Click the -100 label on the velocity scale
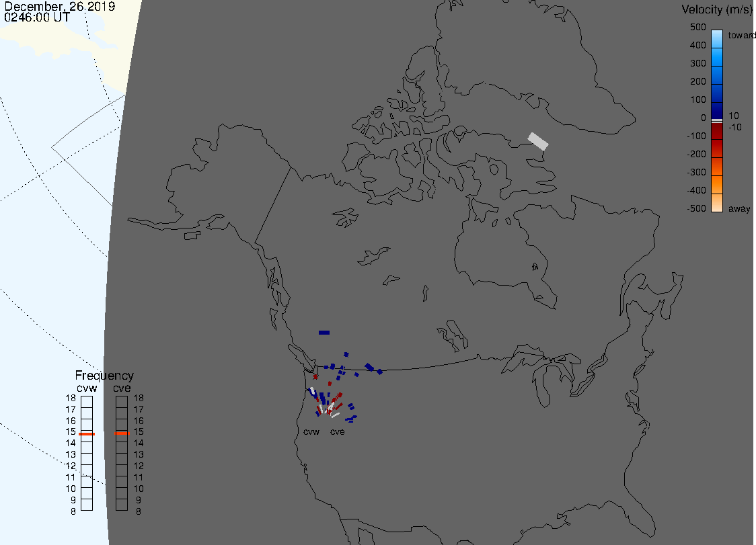 tap(696, 136)
